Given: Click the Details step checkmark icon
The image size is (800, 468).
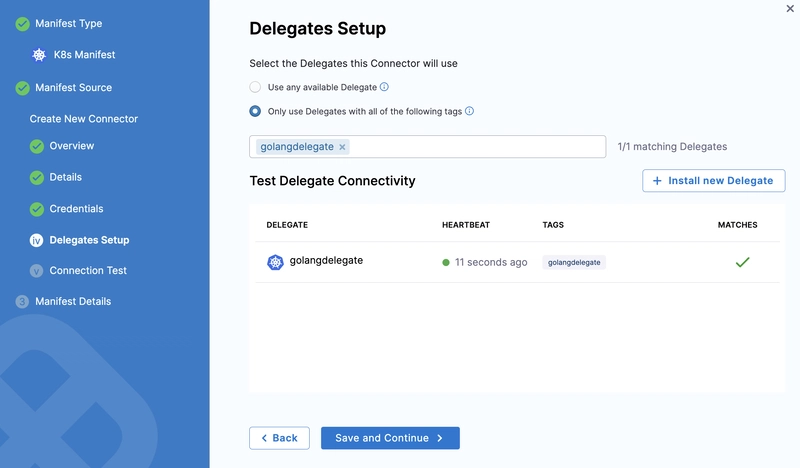Looking at the screenshot, I should coord(37,178).
